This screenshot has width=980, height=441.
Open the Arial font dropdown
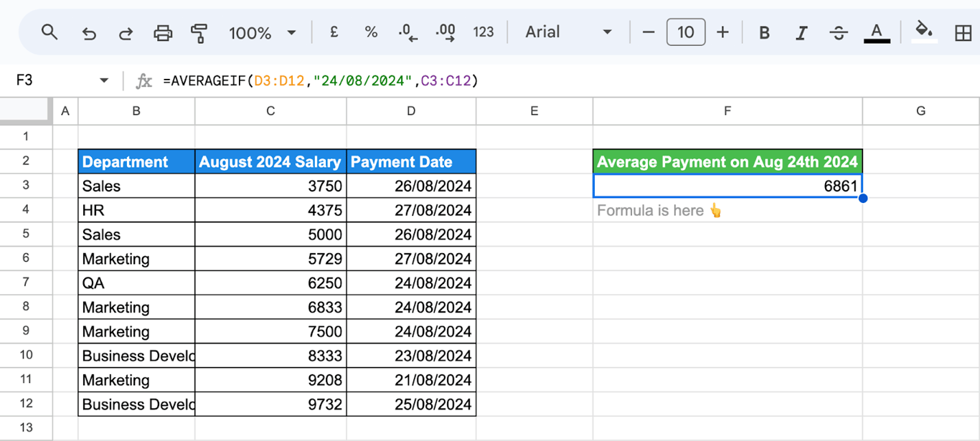[x=568, y=32]
